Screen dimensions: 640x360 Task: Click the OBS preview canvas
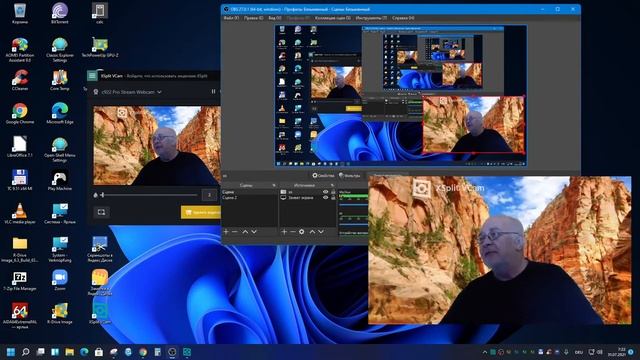[401, 96]
